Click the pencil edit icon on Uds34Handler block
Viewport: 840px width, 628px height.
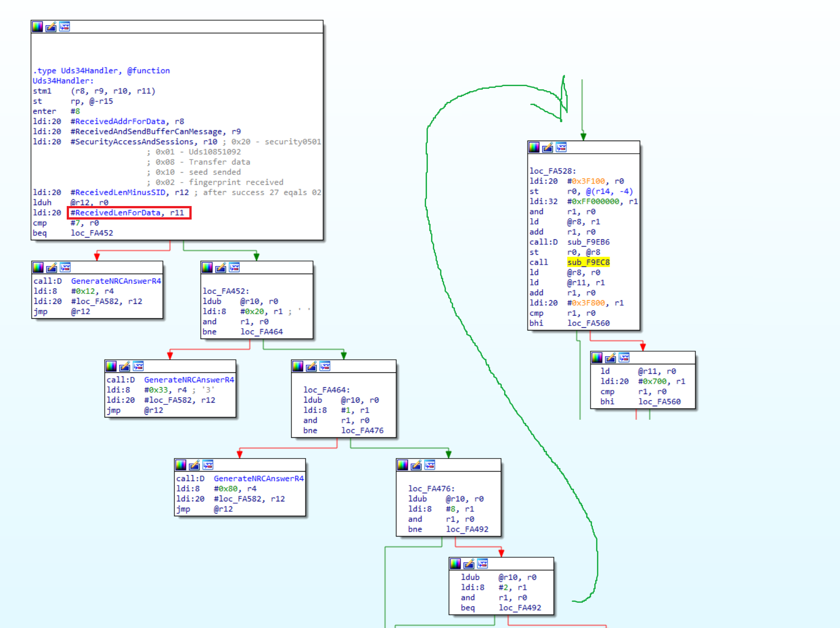51,27
